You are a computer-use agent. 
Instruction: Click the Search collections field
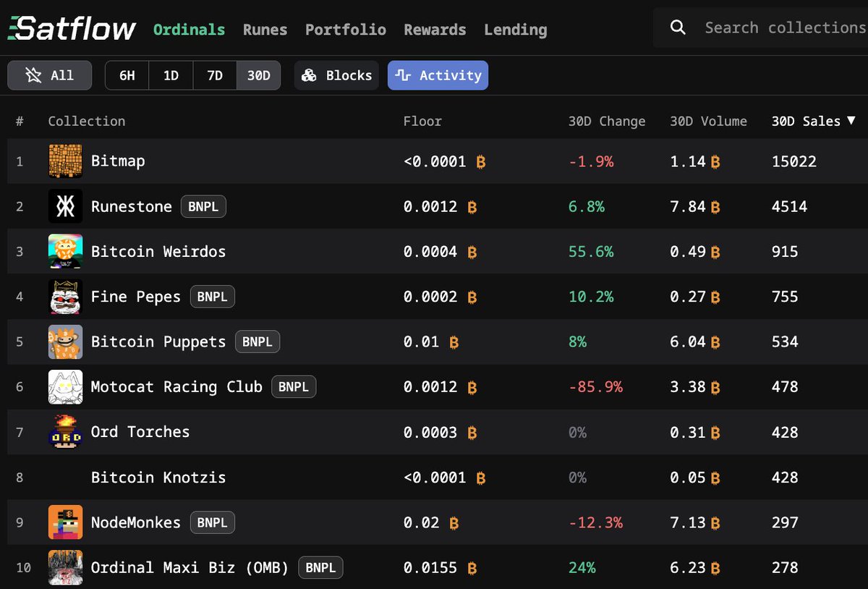[761, 27]
